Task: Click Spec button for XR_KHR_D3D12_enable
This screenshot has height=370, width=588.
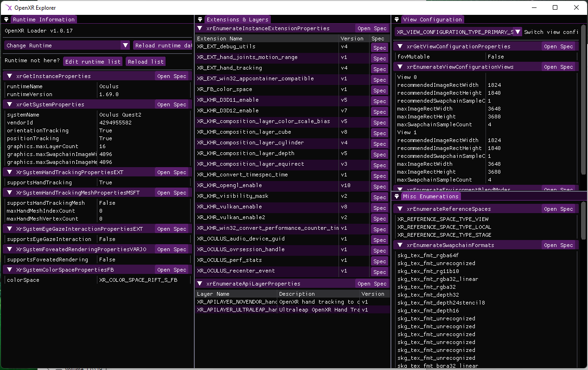Action: click(x=379, y=112)
